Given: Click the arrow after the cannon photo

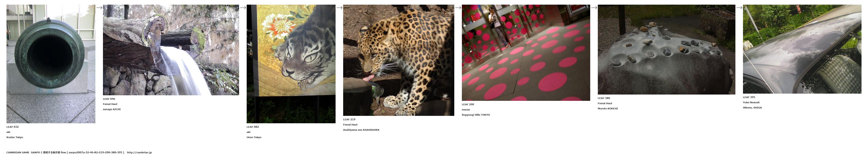Looking at the screenshot, I should click(x=99, y=8).
